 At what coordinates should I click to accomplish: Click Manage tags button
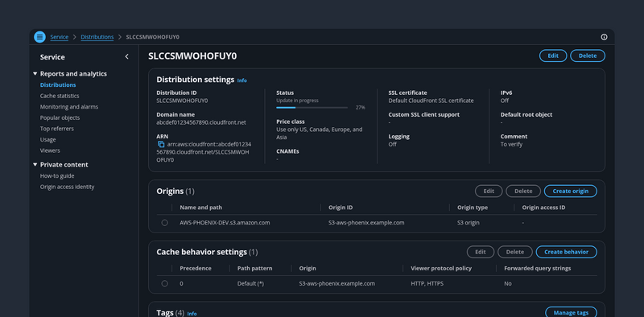pos(571,312)
